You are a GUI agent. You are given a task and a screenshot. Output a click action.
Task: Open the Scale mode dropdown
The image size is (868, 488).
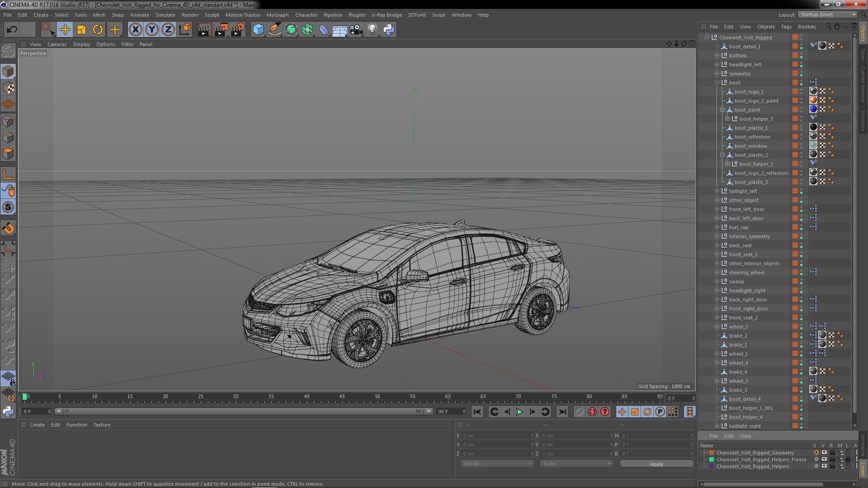[576, 464]
